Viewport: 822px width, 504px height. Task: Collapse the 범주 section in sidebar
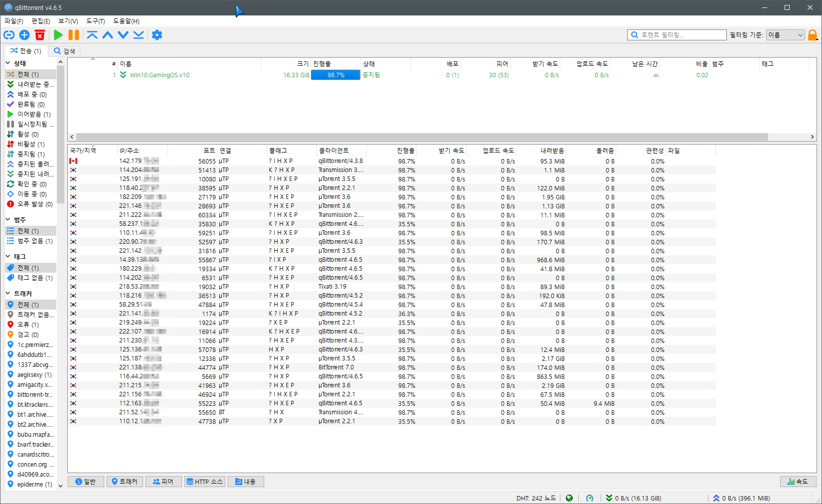click(8, 220)
